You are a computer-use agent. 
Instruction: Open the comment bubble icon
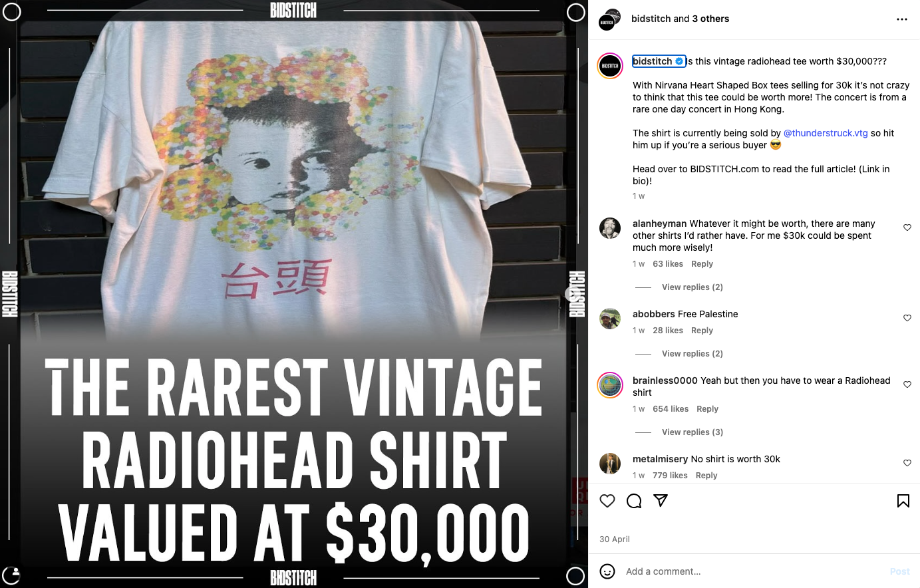634,501
